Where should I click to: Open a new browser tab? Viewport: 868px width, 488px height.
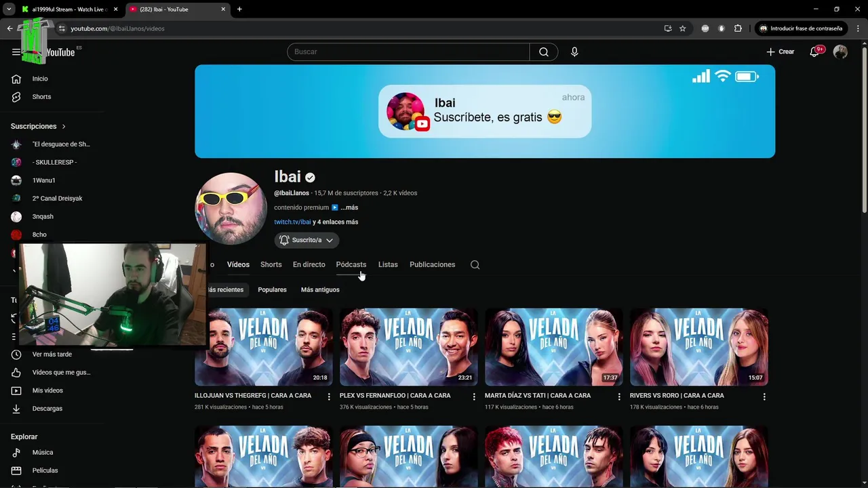(x=239, y=9)
